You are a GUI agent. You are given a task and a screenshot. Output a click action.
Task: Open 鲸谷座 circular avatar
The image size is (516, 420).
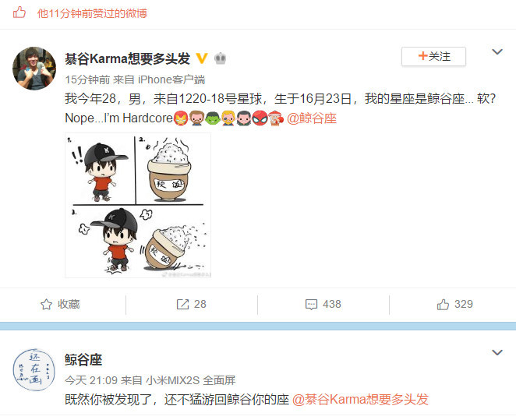coord(34,370)
